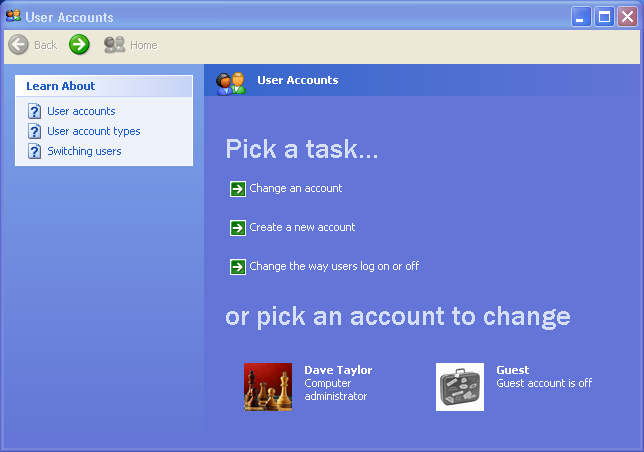The width and height of the screenshot is (644, 452).
Task: Click 'Computer administrator' description text
Action: pos(336,390)
